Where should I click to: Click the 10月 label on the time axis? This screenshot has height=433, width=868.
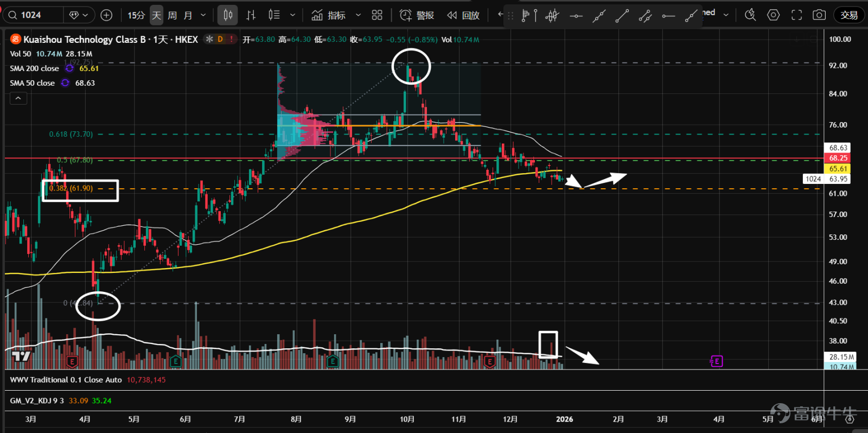click(x=407, y=419)
